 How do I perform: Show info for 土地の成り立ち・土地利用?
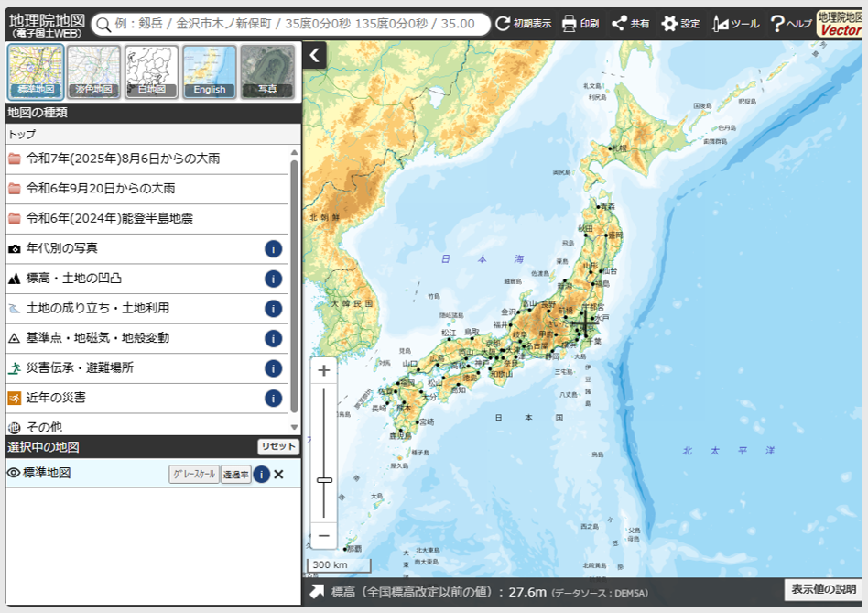coord(274,309)
